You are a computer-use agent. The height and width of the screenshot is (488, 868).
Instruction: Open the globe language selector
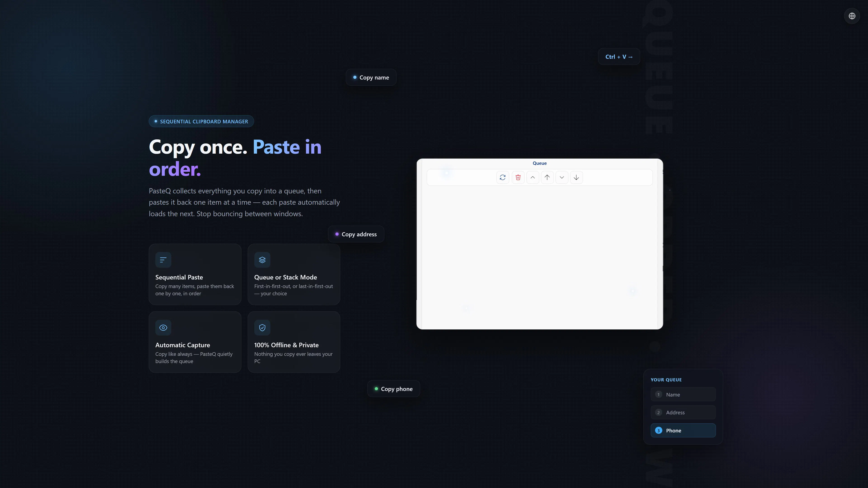point(852,16)
